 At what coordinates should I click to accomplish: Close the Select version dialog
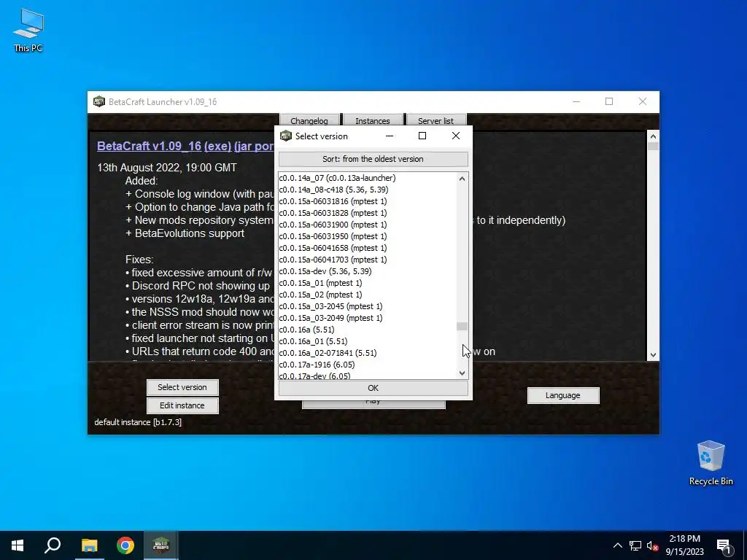(x=456, y=136)
